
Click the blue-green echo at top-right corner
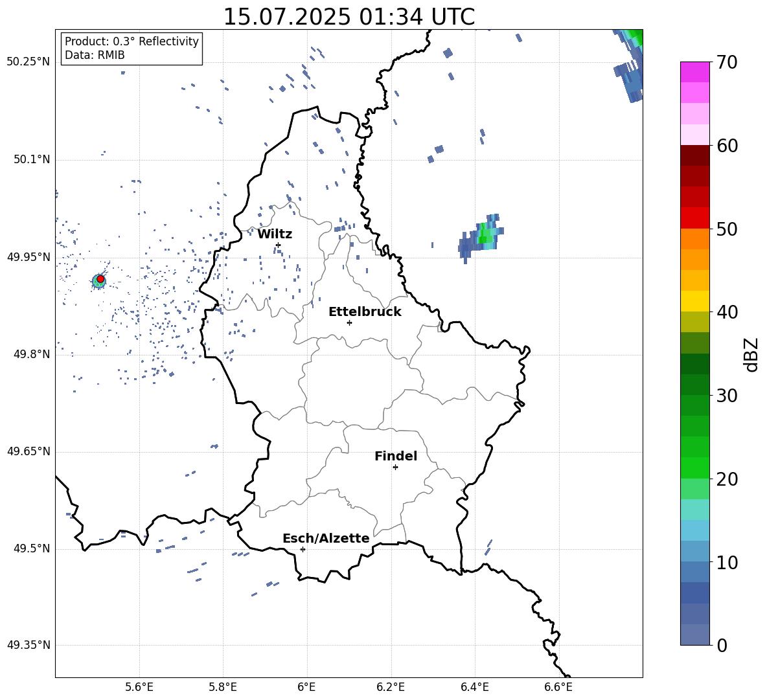pos(630,65)
